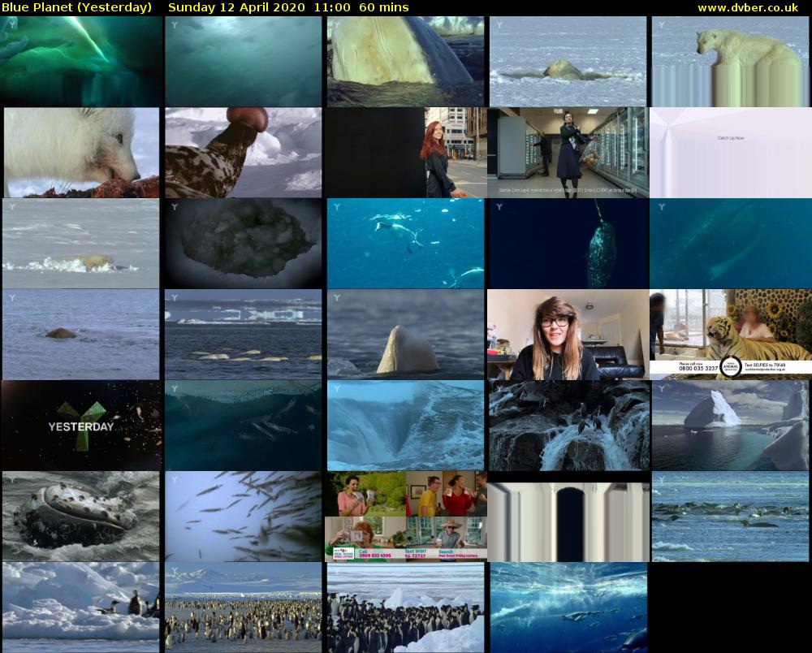Open the penguins huddled on snow thumbnail
The image size is (812, 653).
point(406,607)
